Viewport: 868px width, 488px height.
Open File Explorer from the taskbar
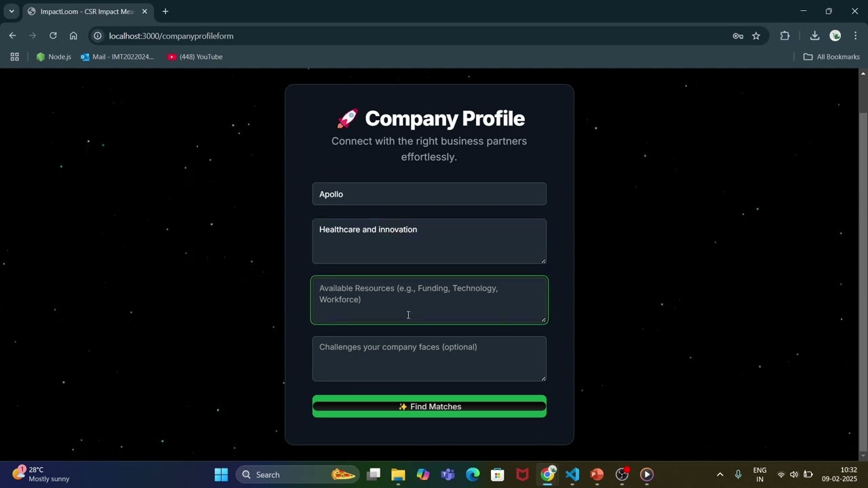pyautogui.click(x=398, y=474)
